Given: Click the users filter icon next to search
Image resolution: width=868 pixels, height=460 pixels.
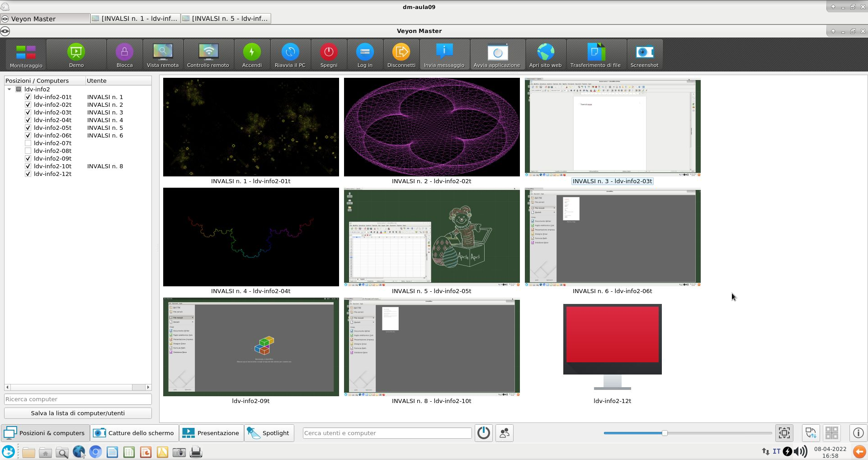Looking at the screenshot, I should 505,433.
